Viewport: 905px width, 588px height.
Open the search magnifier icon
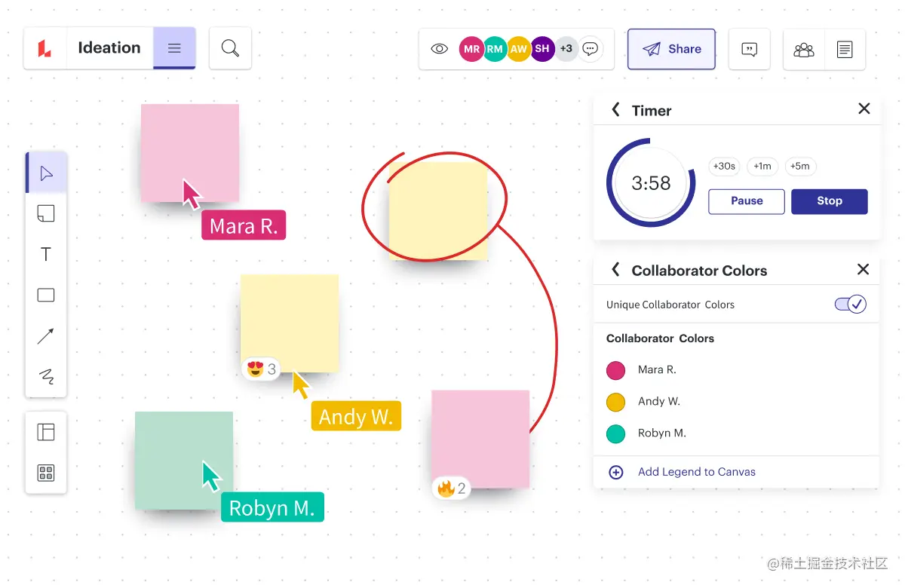click(x=230, y=48)
